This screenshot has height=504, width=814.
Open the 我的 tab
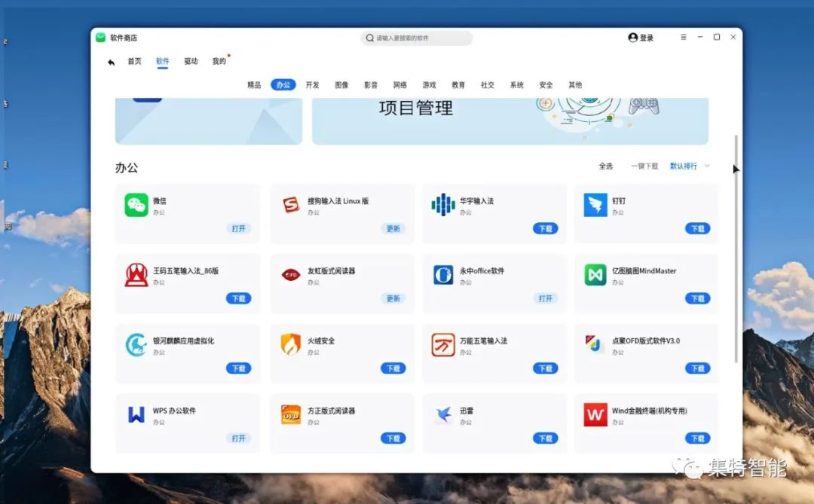[x=219, y=61]
